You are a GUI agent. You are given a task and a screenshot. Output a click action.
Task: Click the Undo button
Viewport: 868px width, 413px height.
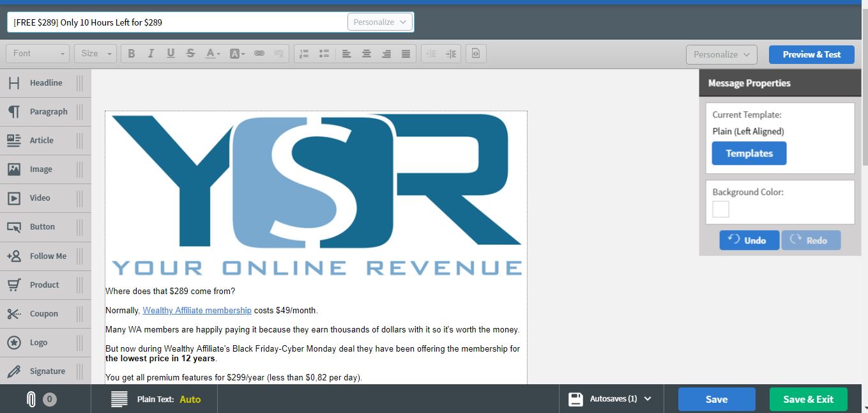point(749,240)
